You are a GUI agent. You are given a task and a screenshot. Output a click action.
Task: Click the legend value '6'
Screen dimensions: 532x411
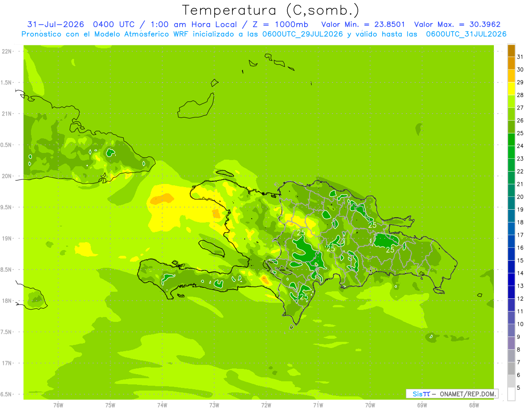click(x=518, y=375)
